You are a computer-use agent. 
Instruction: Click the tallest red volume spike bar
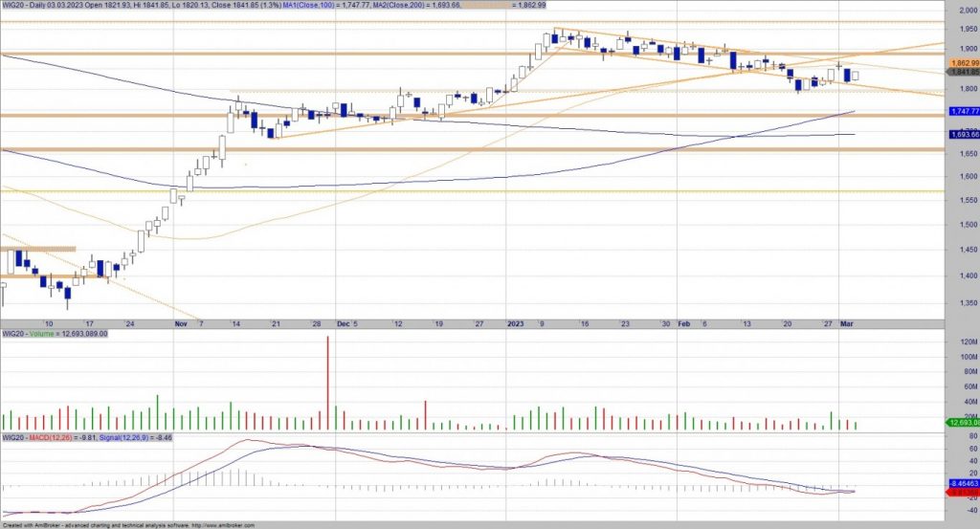coord(328,383)
